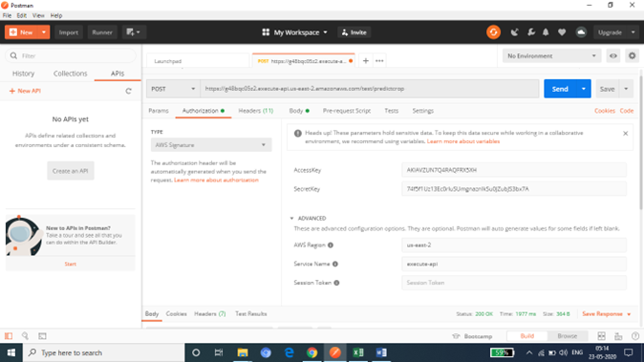Image resolution: width=644 pixels, height=362 pixels.
Task: Open the help question mark icon
Action: point(635,335)
